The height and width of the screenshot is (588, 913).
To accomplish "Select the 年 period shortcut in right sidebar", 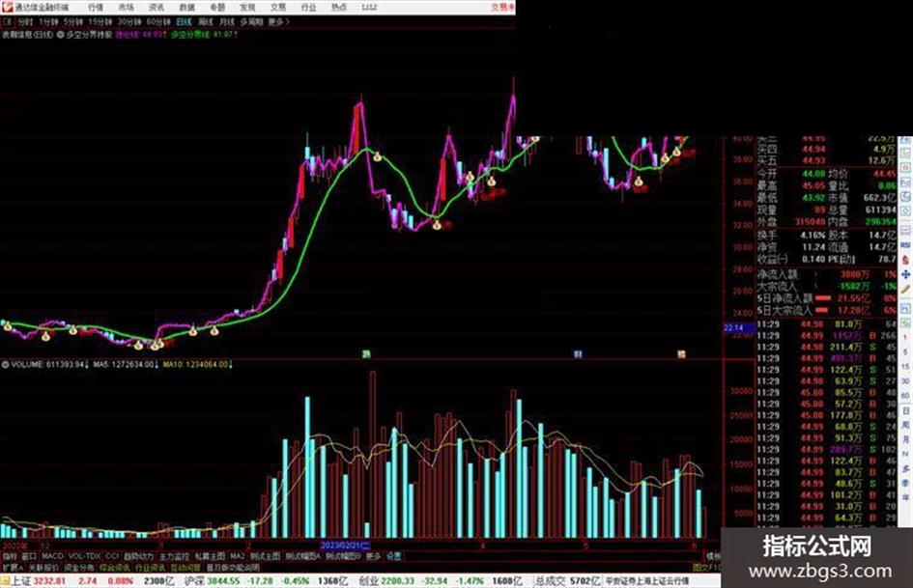I will [905, 497].
